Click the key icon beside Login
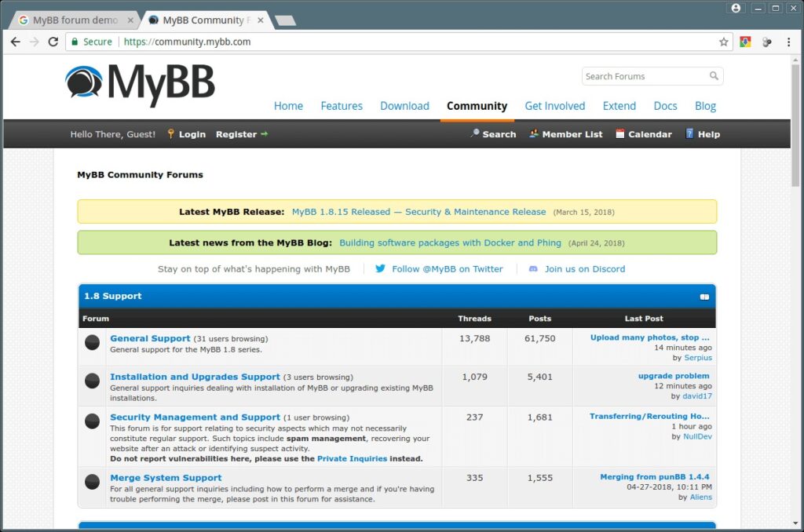 [170, 133]
